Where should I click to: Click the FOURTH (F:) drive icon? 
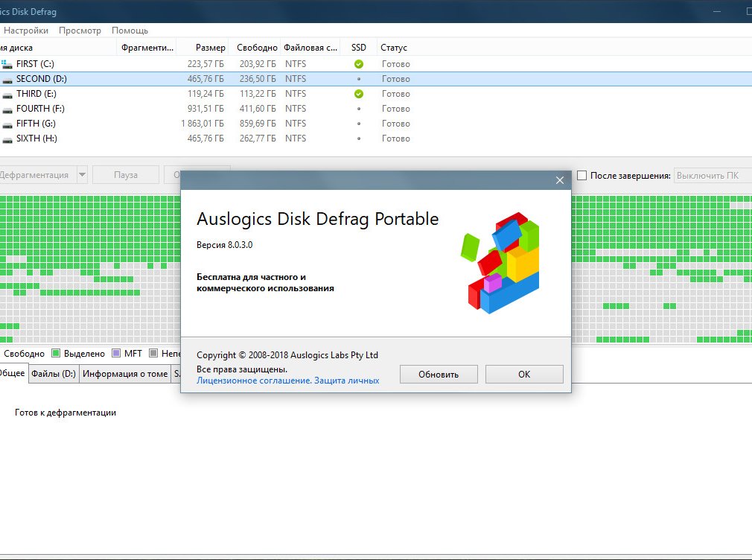(7, 109)
